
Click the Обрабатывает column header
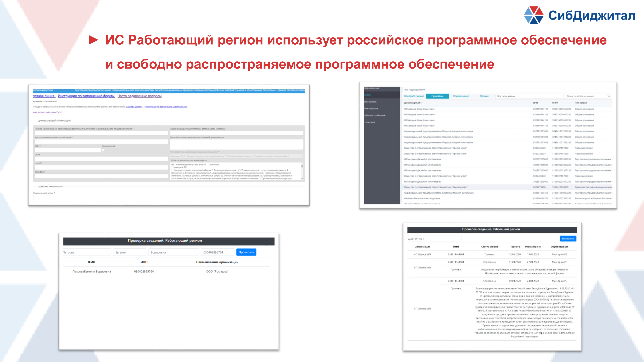click(x=559, y=247)
